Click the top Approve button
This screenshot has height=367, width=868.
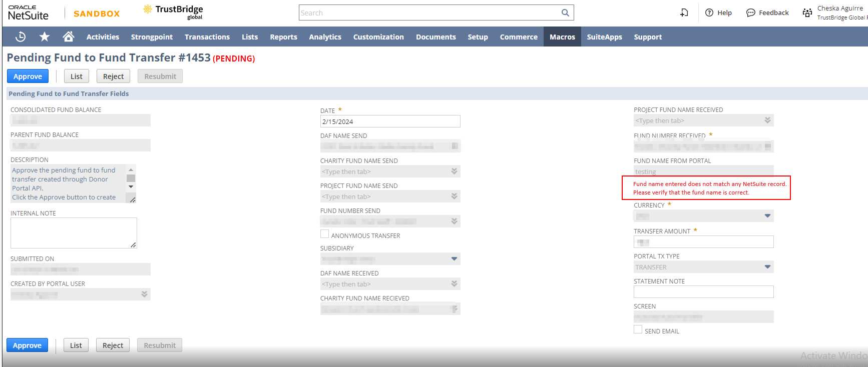pos(28,76)
